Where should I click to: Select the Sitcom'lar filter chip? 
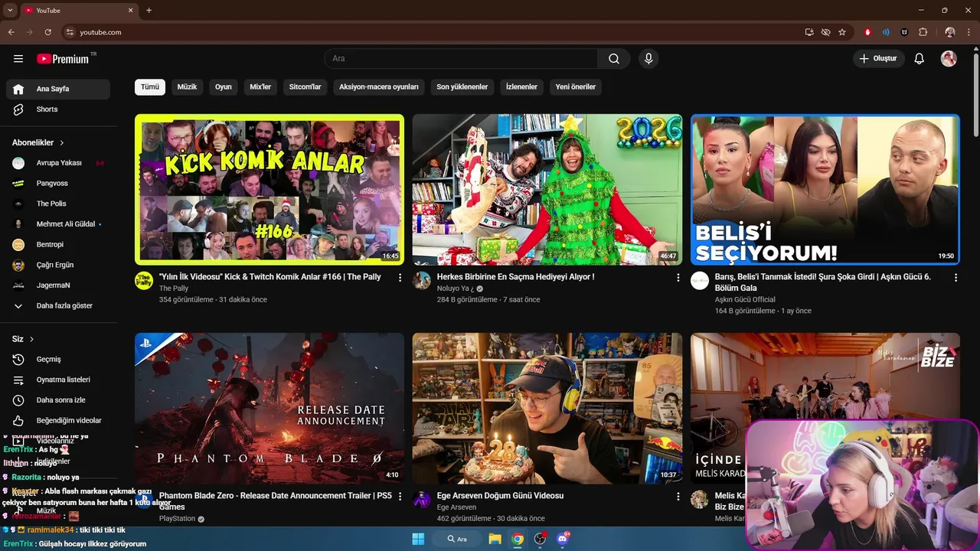coord(305,87)
